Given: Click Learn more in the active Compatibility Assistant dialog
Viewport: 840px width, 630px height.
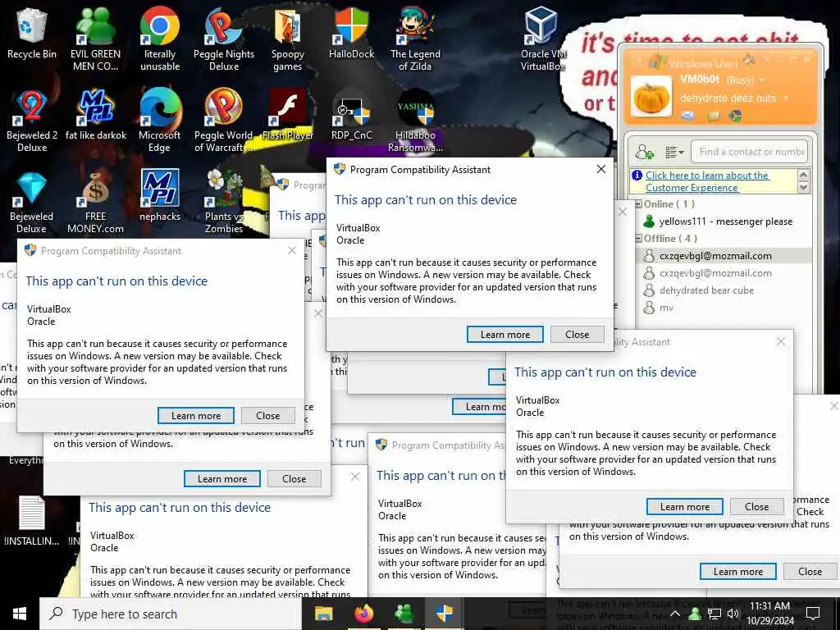Looking at the screenshot, I should pos(504,335).
